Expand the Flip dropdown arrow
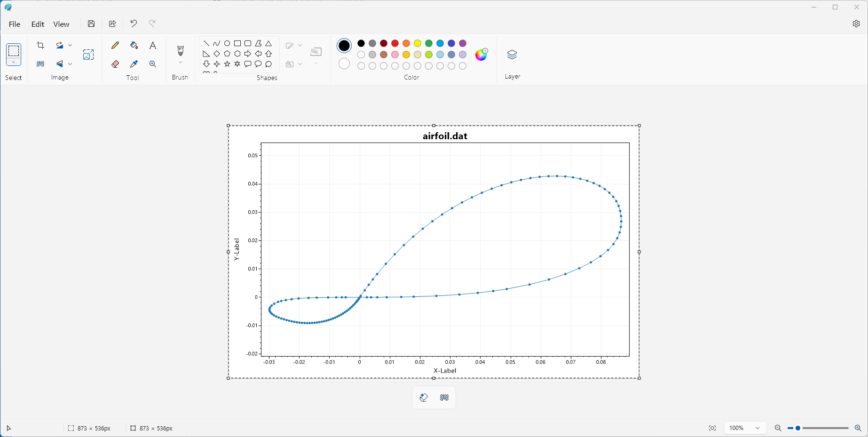The width and height of the screenshot is (868, 437). coord(70,64)
